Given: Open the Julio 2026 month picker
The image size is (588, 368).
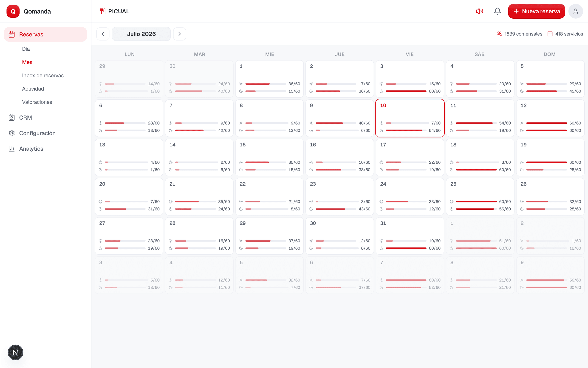Looking at the screenshot, I should (141, 34).
